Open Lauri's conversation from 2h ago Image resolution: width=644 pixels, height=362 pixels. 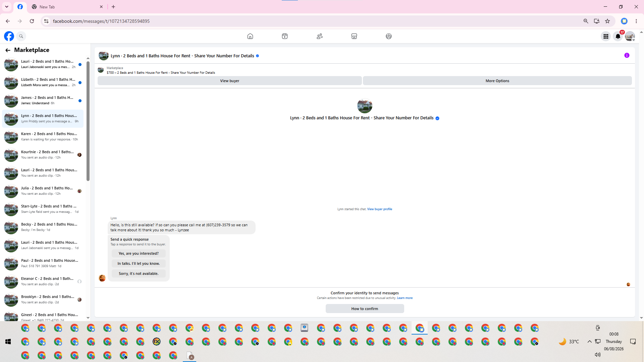pos(43,64)
